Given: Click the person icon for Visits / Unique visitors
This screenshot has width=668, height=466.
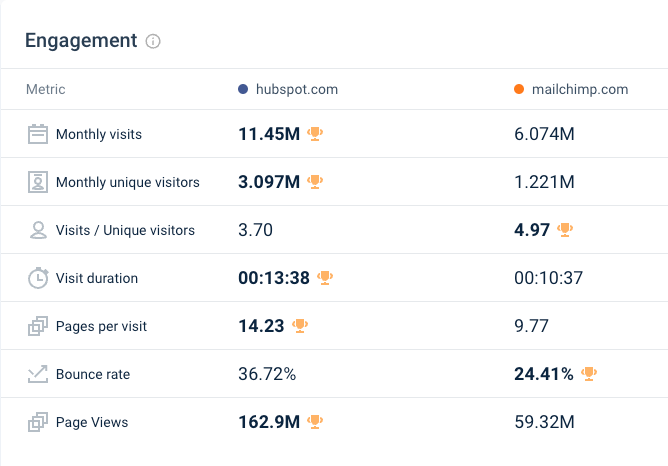Looking at the screenshot, I should pyautogui.click(x=38, y=230).
